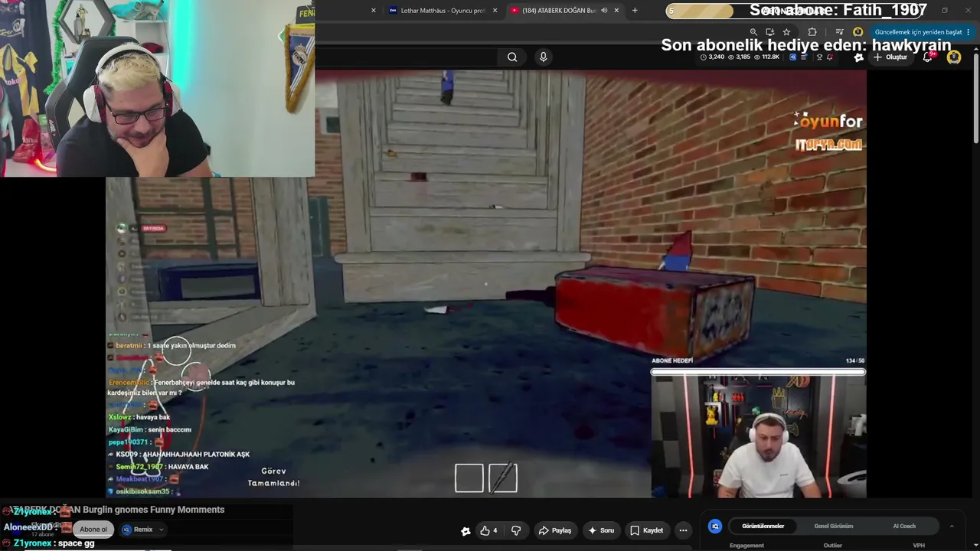Click the Abone ol subscribe button
Screen dimensions: 980x551
point(94,530)
